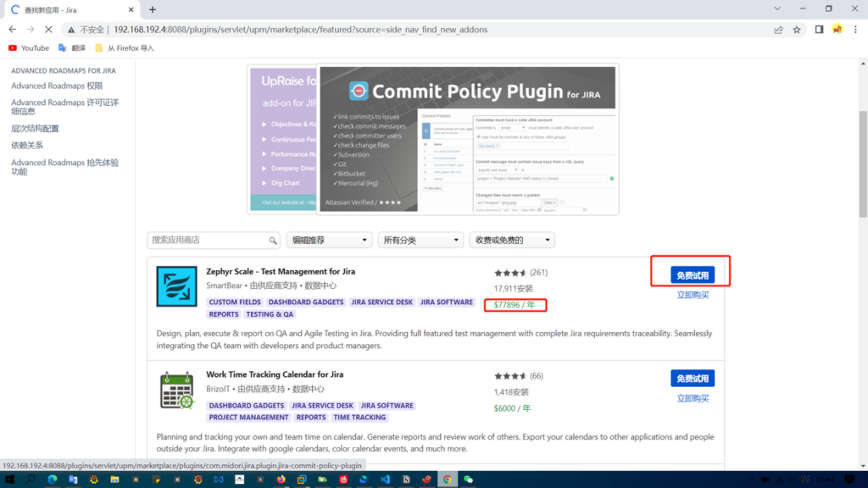Expand the 所有分类 category dropdown
This screenshot has height=488, width=868.
[x=422, y=241]
